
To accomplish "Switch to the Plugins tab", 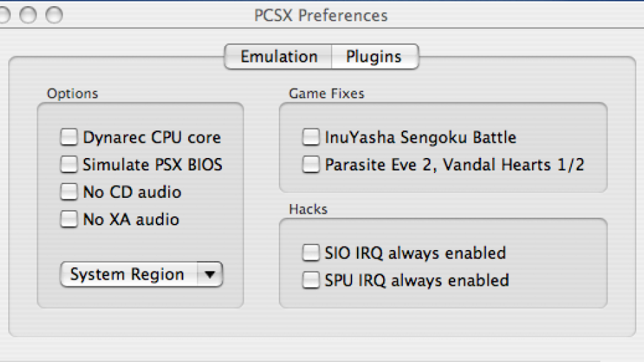I will tap(373, 56).
